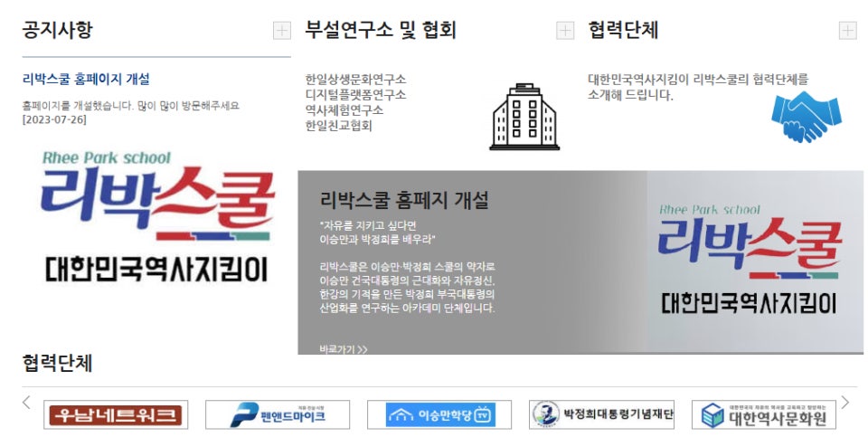Expand the 부설연구소 및 협회 plus icon
868x437 pixels.
(x=564, y=31)
